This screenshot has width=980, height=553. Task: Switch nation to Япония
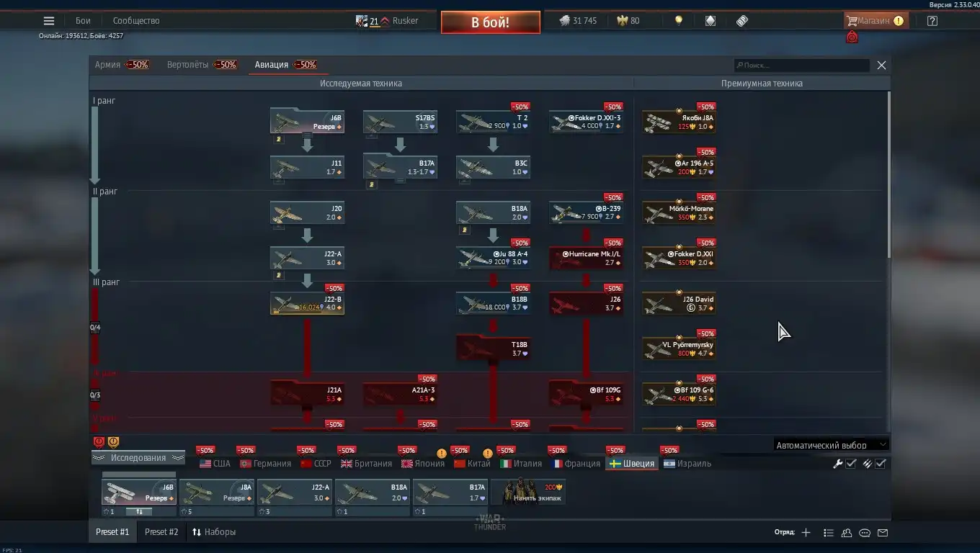423,464
